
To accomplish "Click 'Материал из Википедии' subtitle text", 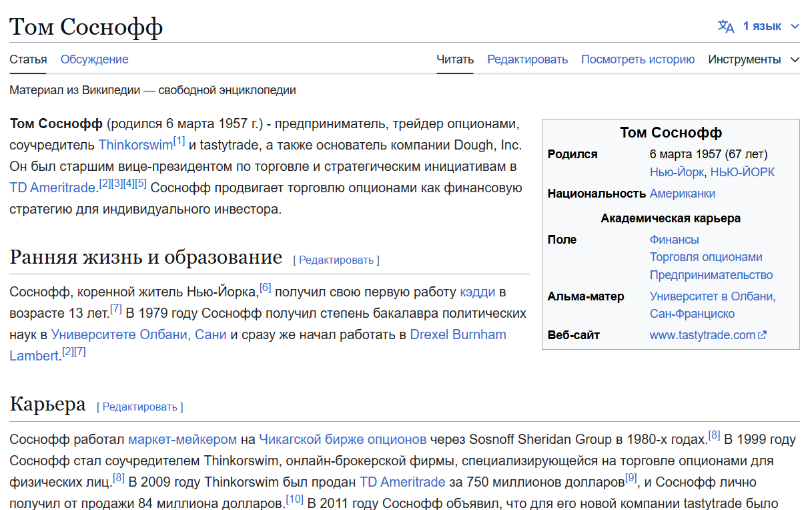I will (153, 90).
